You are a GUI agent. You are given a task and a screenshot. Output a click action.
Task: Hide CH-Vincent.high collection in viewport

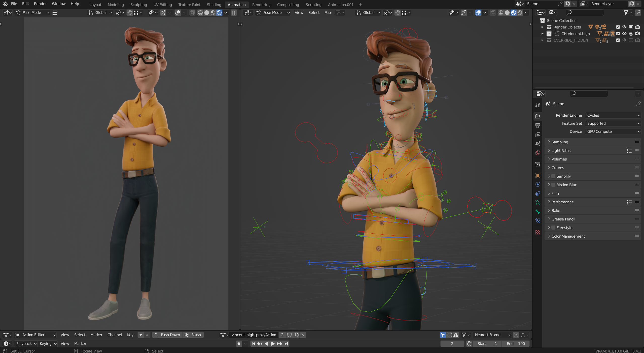coord(624,34)
